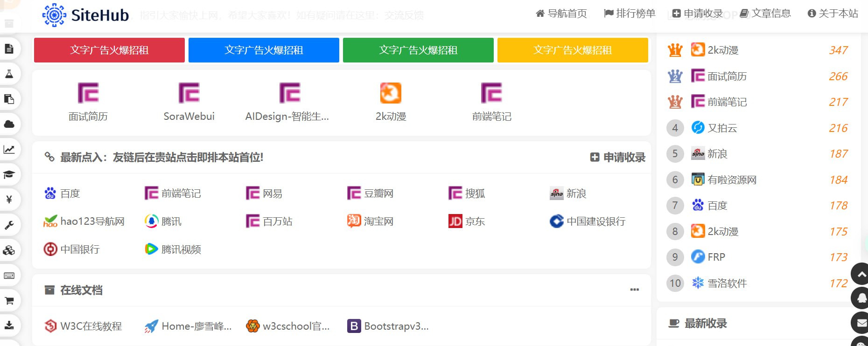Viewport: 868px width, 346px height.
Task: Open the 百万站 link
Action: (x=269, y=221)
